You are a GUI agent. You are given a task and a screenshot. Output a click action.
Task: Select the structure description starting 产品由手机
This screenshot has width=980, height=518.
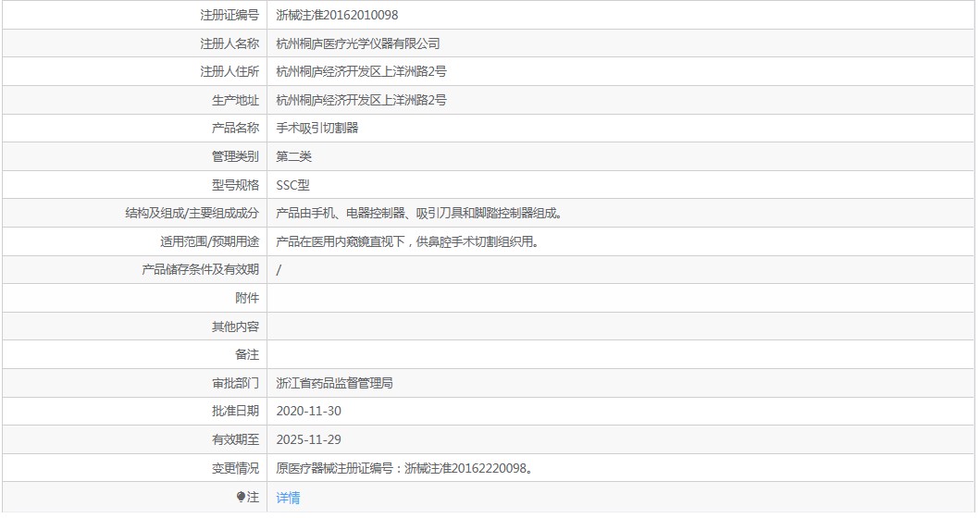(x=420, y=213)
